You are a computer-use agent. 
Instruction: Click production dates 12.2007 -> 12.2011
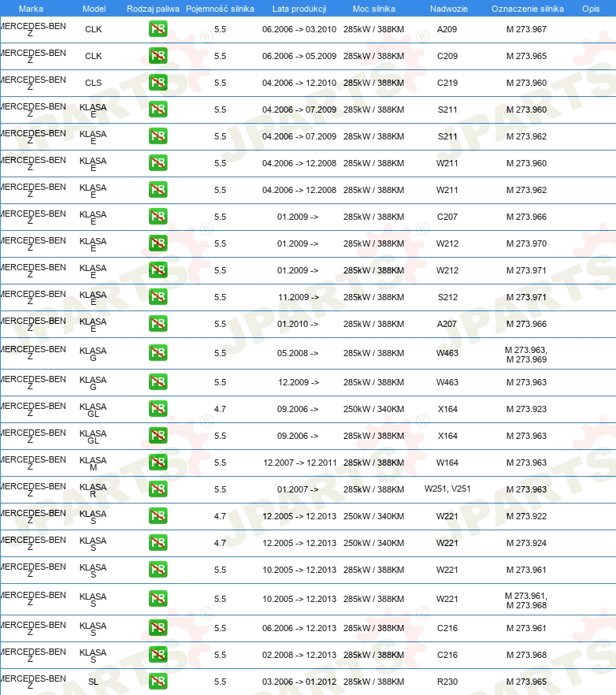click(300, 463)
